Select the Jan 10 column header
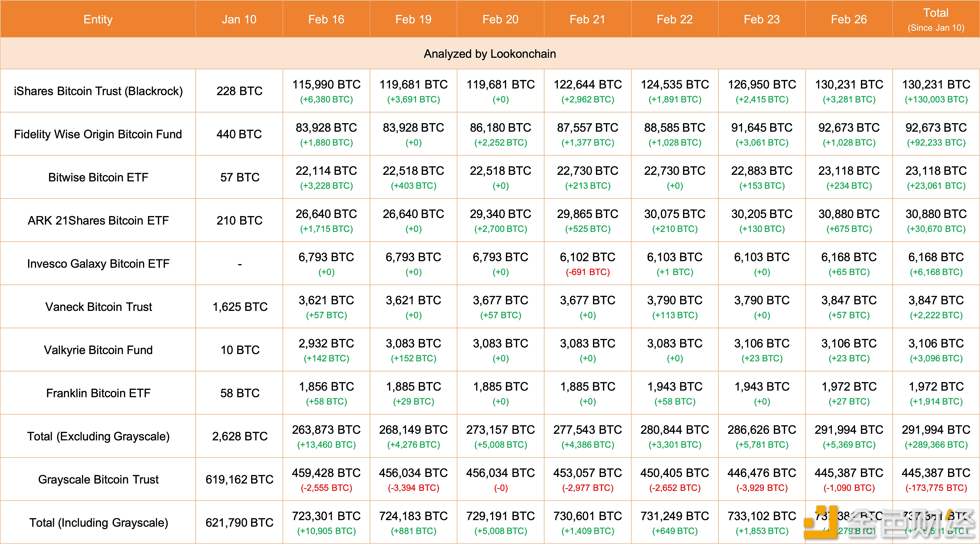980x544 pixels. tap(239, 20)
